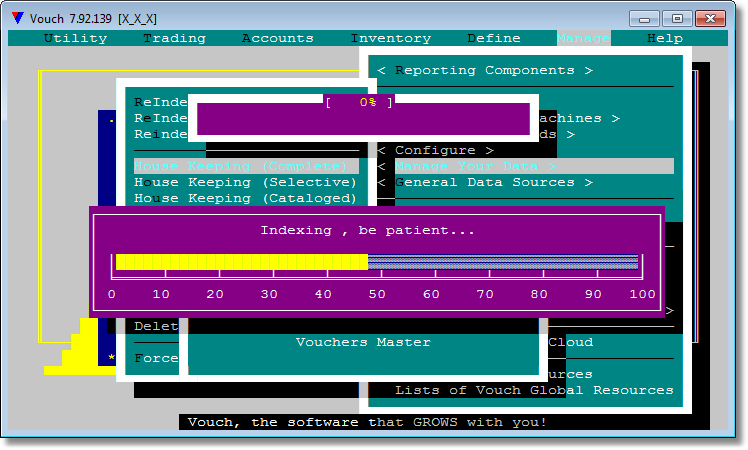The height and width of the screenshot is (450, 748).
Task: Click the Vouchers Master label
Action: point(363,342)
